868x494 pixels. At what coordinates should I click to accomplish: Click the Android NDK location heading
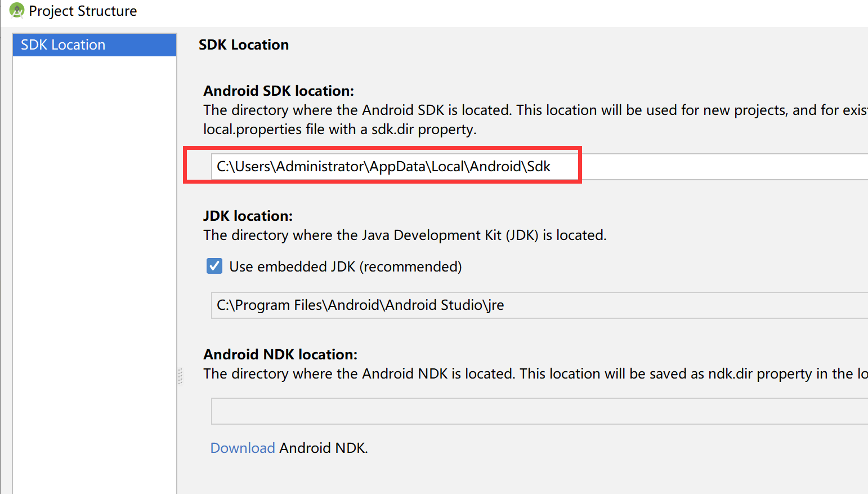(x=280, y=354)
